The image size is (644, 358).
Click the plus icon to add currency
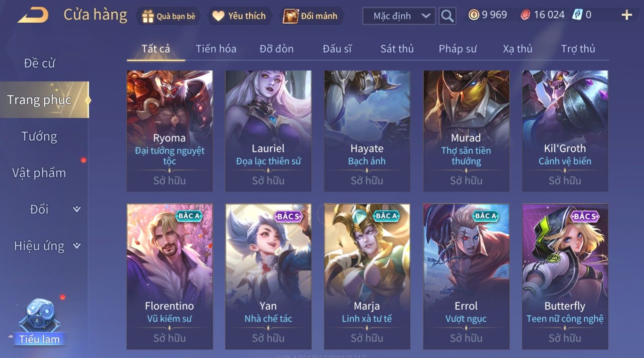tap(626, 15)
